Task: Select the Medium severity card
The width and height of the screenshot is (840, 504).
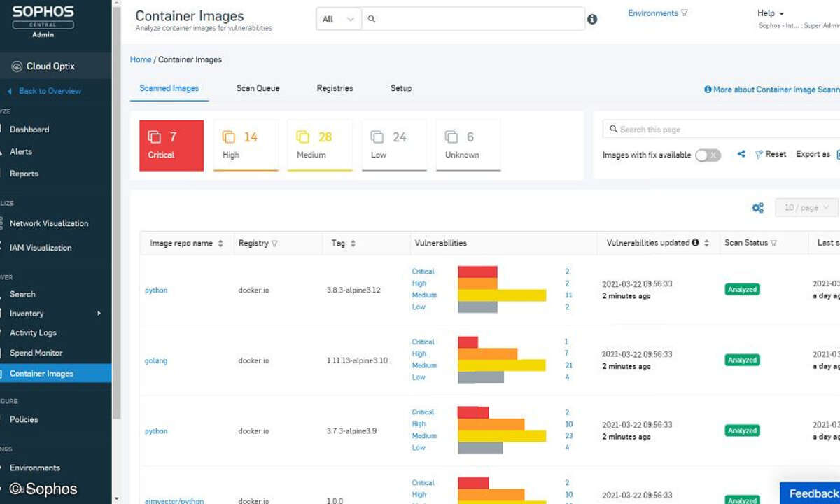Action: click(x=320, y=146)
